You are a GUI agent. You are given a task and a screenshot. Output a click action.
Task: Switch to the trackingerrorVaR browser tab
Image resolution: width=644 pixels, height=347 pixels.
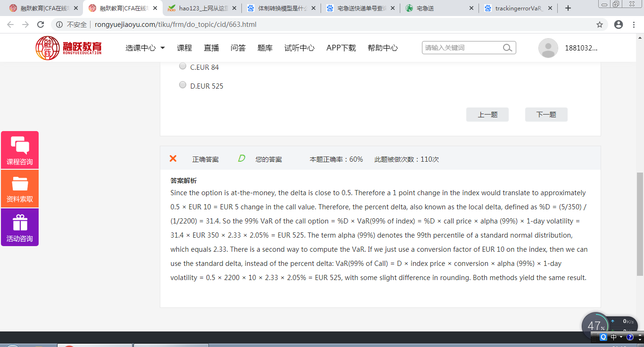click(x=519, y=8)
